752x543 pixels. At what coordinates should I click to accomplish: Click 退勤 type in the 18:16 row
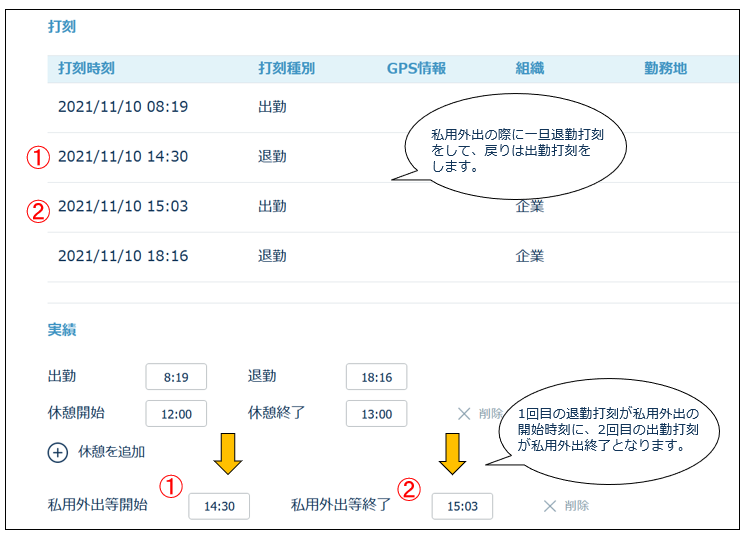point(272,256)
